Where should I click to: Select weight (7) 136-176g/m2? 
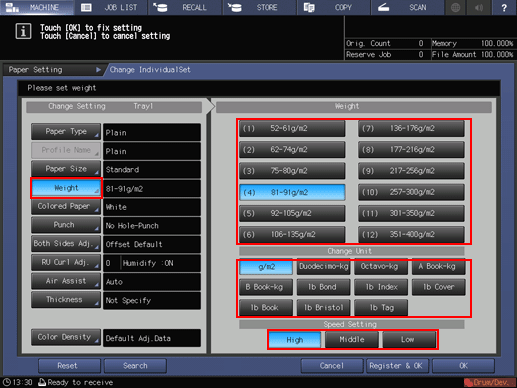click(411, 129)
